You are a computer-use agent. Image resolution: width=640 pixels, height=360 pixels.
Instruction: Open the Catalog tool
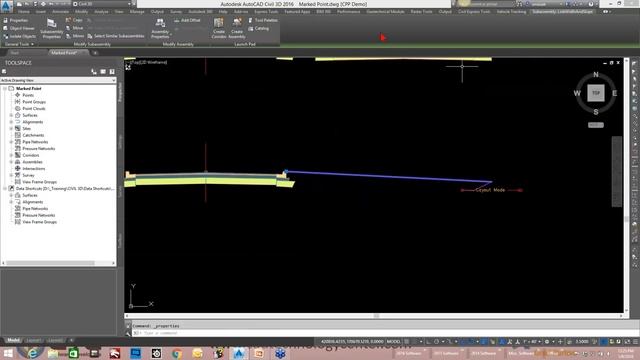pyautogui.click(x=258, y=29)
